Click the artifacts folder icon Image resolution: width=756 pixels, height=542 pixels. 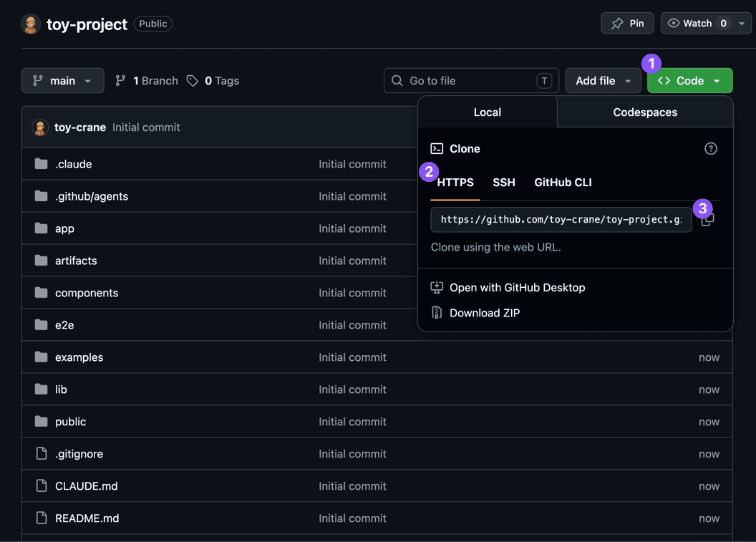[x=42, y=261]
